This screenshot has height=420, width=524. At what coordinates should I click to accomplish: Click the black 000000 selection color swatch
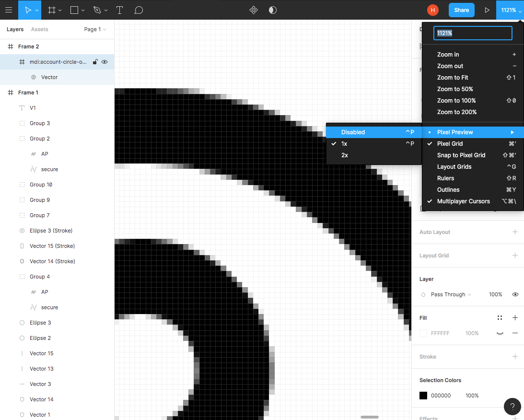423,396
